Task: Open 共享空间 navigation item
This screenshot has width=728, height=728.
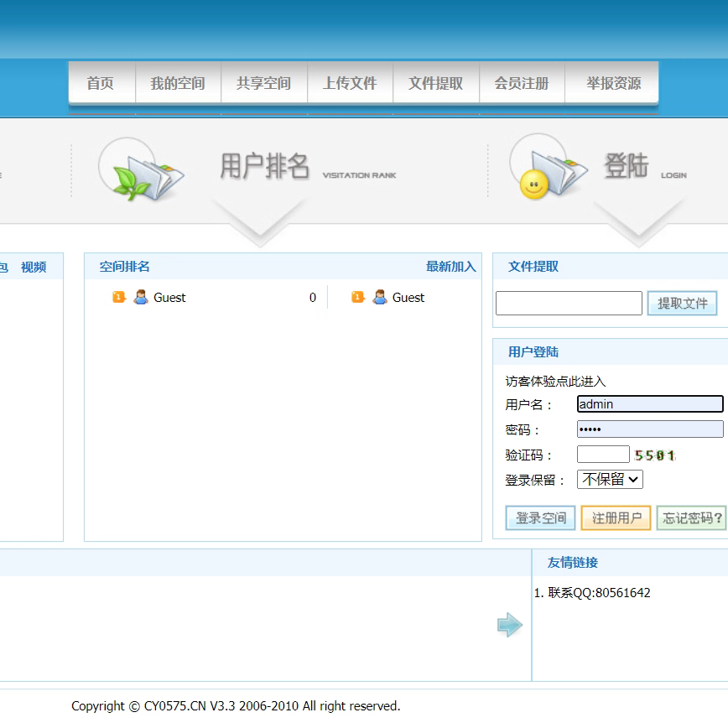Action: tap(263, 84)
